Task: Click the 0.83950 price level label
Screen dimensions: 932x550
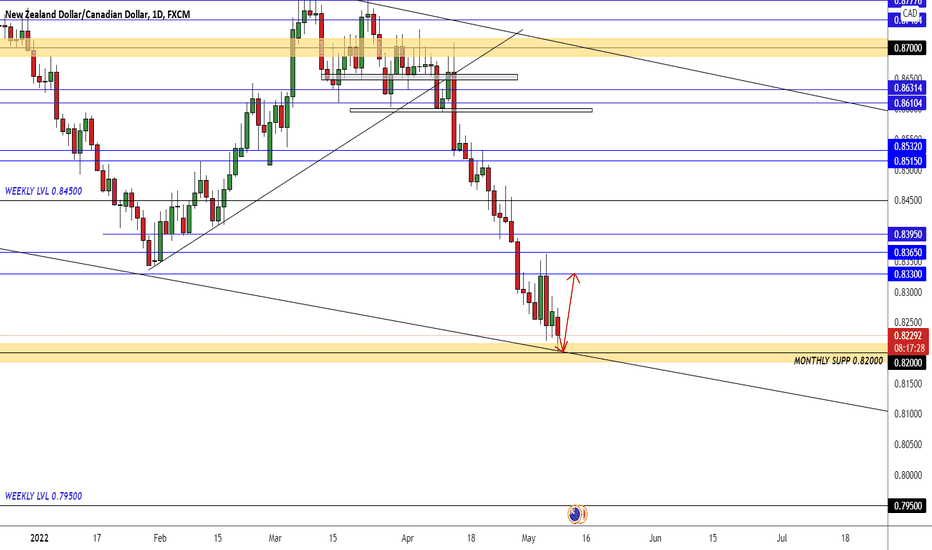Action: point(907,234)
